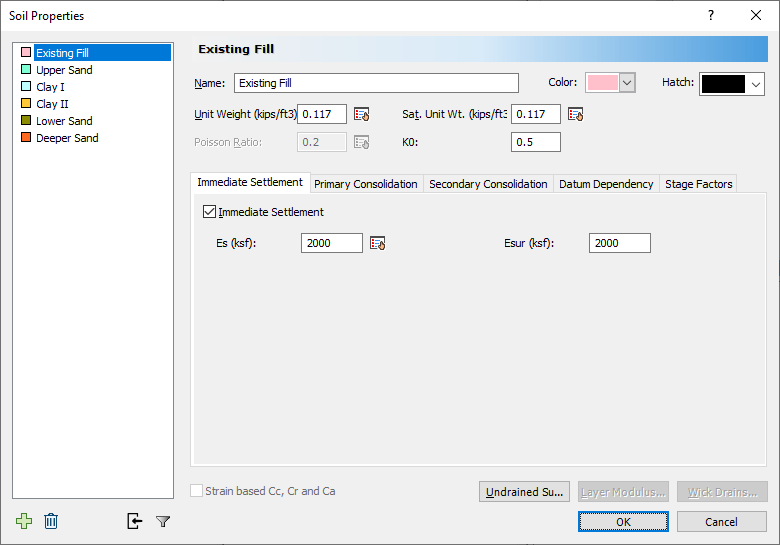
Task: Click the green plus add soil icon
Action: (24, 521)
